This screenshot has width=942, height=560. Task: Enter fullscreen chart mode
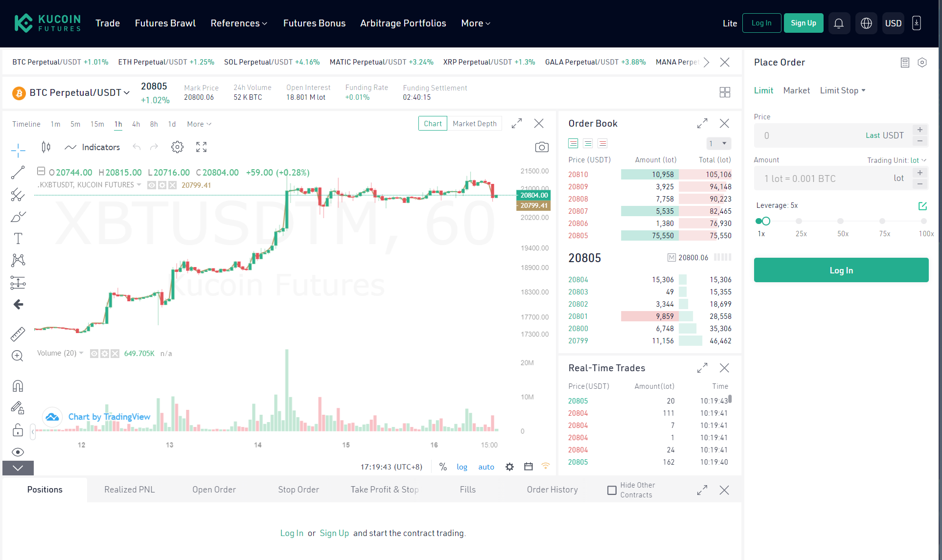click(x=201, y=147)
